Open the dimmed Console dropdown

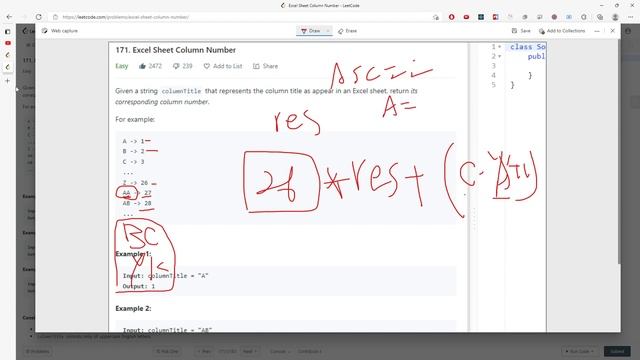coord(279,351)
